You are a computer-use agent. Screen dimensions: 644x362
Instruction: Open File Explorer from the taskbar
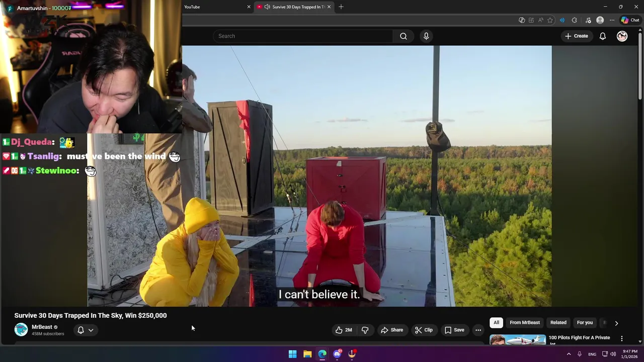pos(307,354)
